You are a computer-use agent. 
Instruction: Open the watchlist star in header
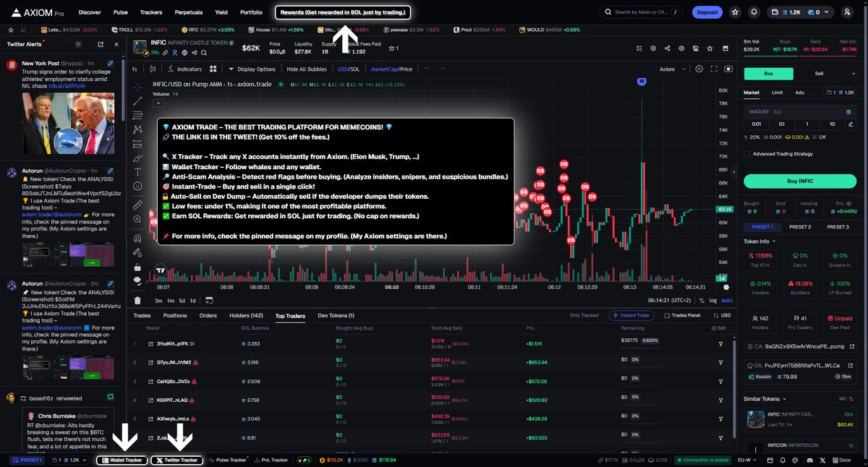735,12
